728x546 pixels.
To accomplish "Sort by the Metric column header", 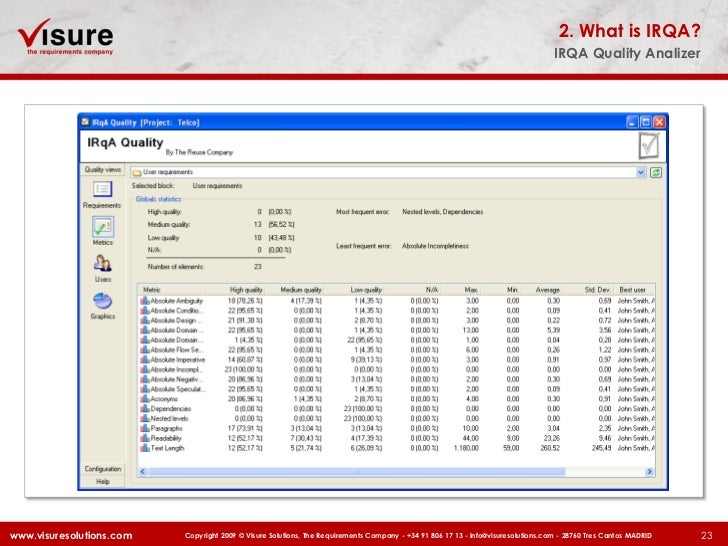I will pyautogui.click(x=171, y=290).
